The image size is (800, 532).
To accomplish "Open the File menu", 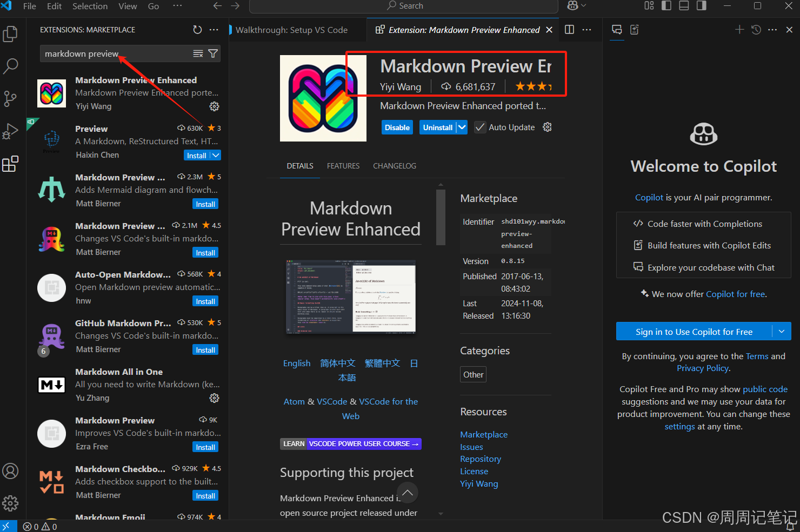I will (30, 6).
